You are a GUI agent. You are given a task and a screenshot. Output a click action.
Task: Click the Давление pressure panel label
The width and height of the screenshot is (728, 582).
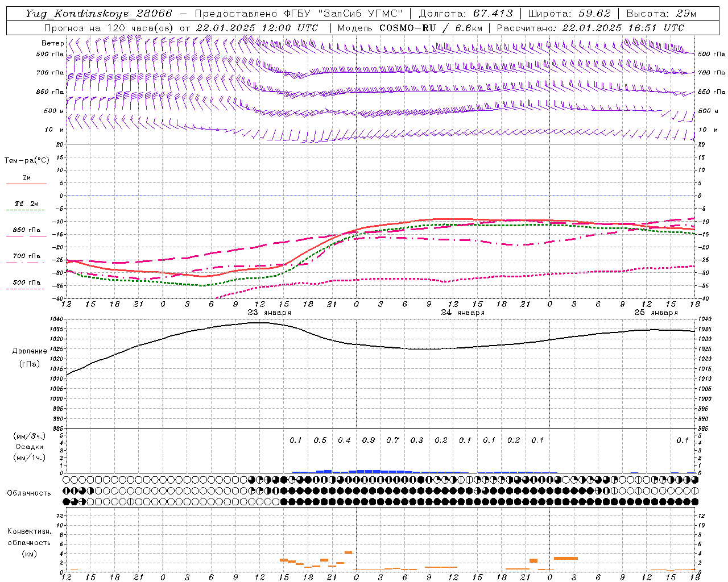pos(30,351)
